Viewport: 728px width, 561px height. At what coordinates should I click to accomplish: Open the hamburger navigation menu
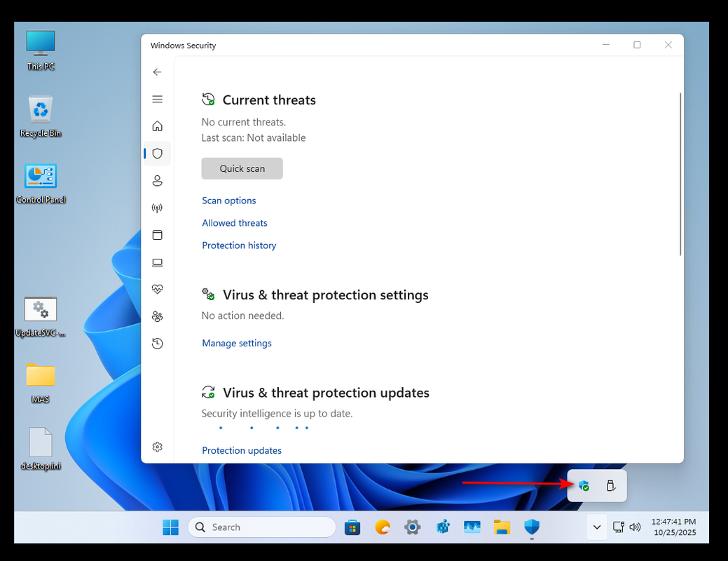coord(158,99)
